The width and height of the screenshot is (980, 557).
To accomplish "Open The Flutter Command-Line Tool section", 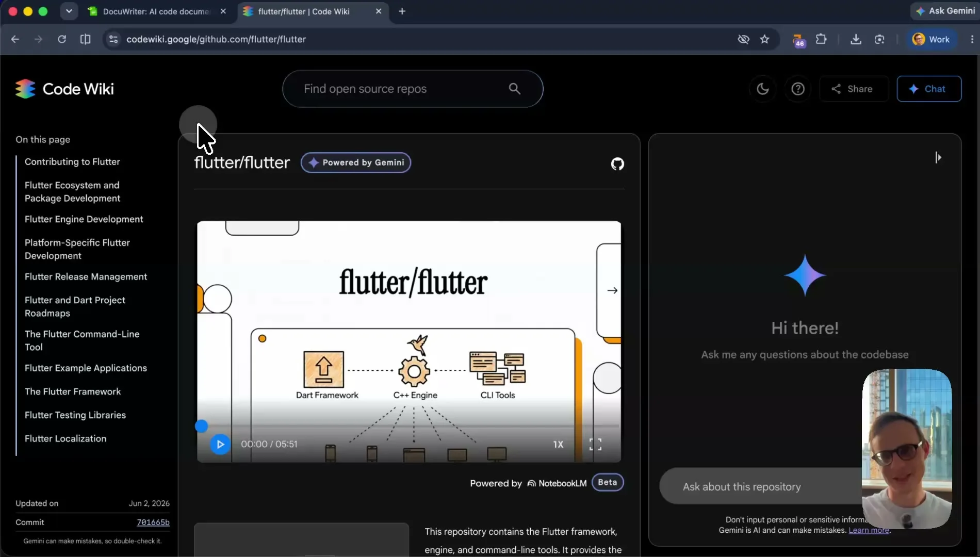I will coord(82,340).
